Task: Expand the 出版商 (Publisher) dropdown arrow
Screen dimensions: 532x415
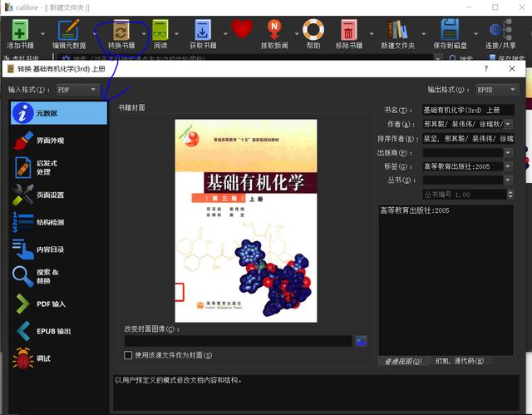Action: (508, 153)
